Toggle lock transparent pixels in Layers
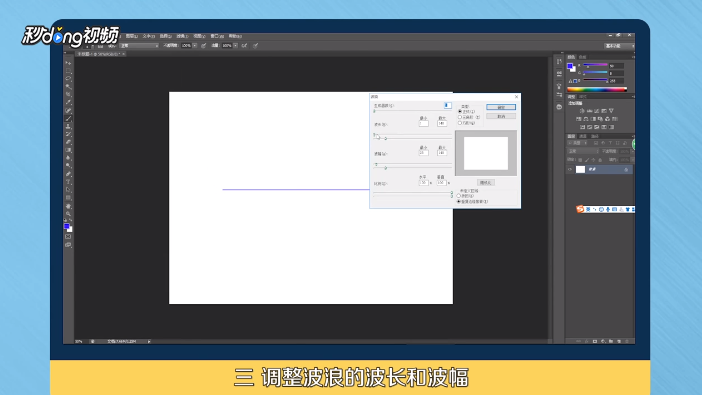The width and height of the screenshot is (702, 395). pyautogui.click(x=580, y=160)
